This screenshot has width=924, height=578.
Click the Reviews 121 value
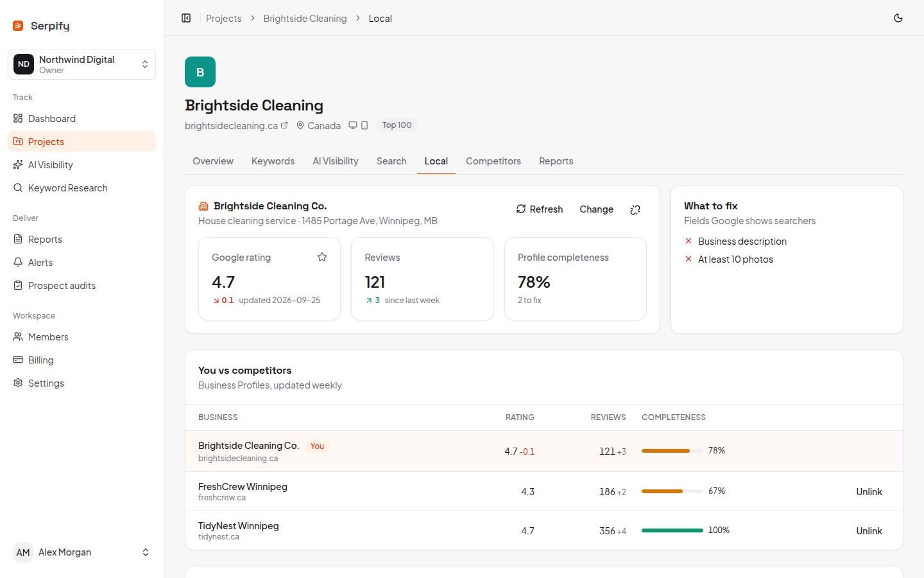coord(375,282)
